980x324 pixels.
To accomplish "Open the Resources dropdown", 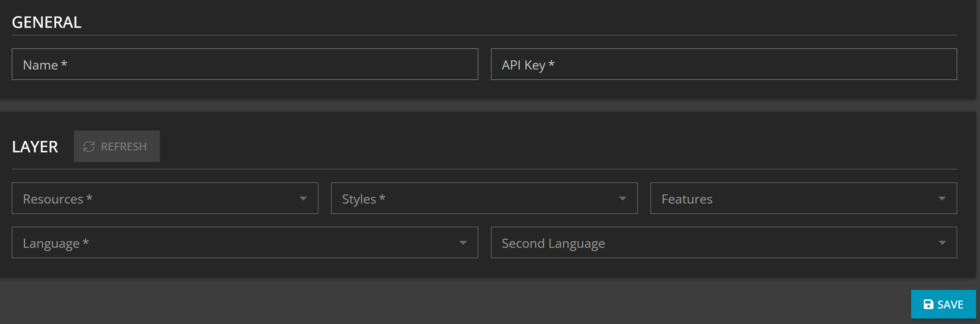I will (165, 199).
